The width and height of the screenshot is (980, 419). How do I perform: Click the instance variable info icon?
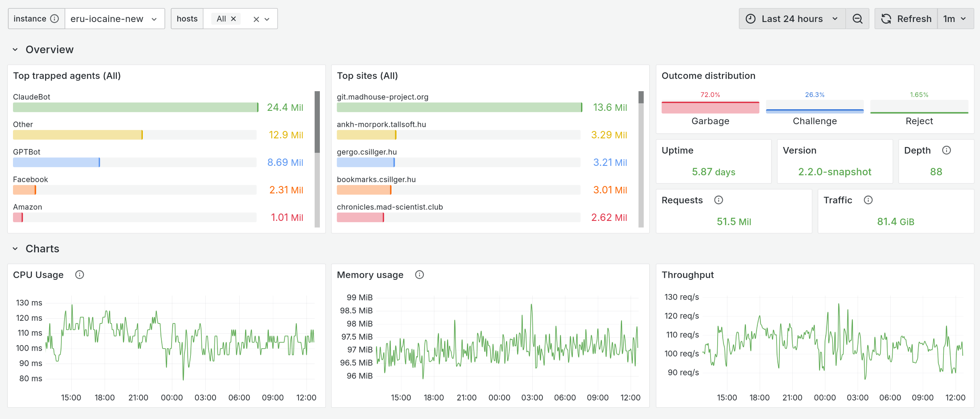click(55, 19)
